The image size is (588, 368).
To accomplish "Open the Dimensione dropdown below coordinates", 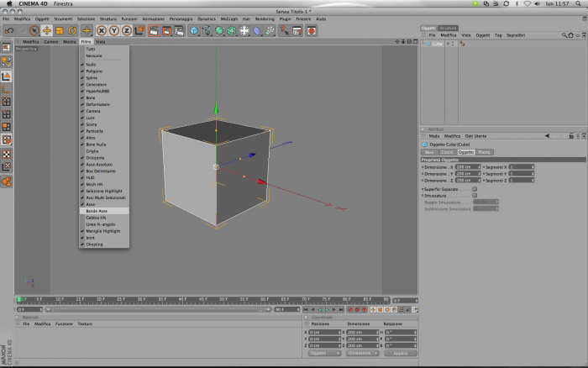I will [362, 353].
